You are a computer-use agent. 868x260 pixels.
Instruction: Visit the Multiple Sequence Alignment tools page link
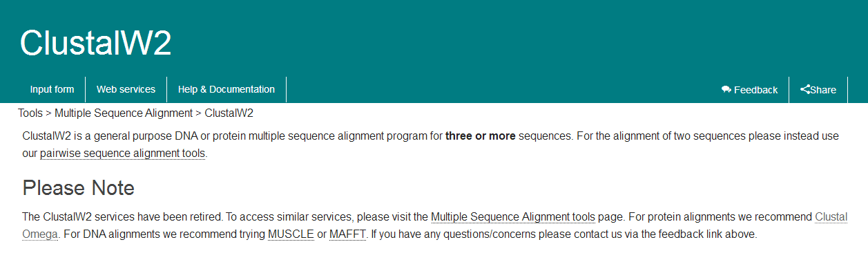[x=513, y=217]
